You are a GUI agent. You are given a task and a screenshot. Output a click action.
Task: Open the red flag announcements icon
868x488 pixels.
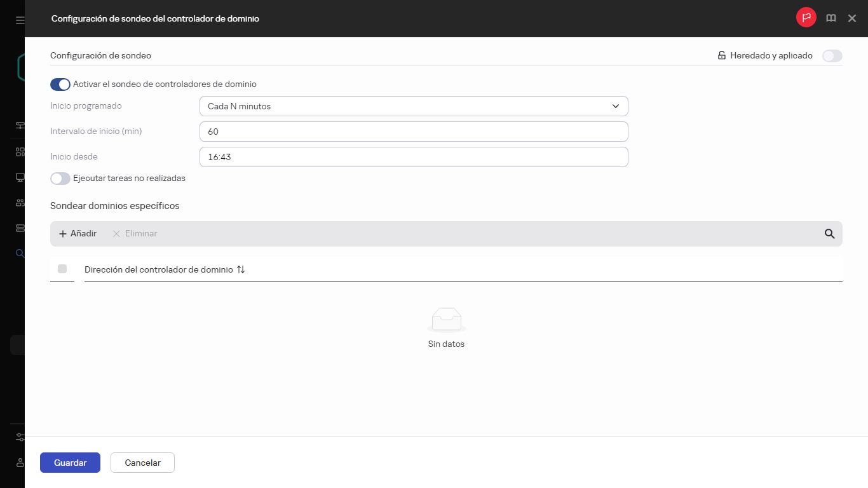[806, 18]
